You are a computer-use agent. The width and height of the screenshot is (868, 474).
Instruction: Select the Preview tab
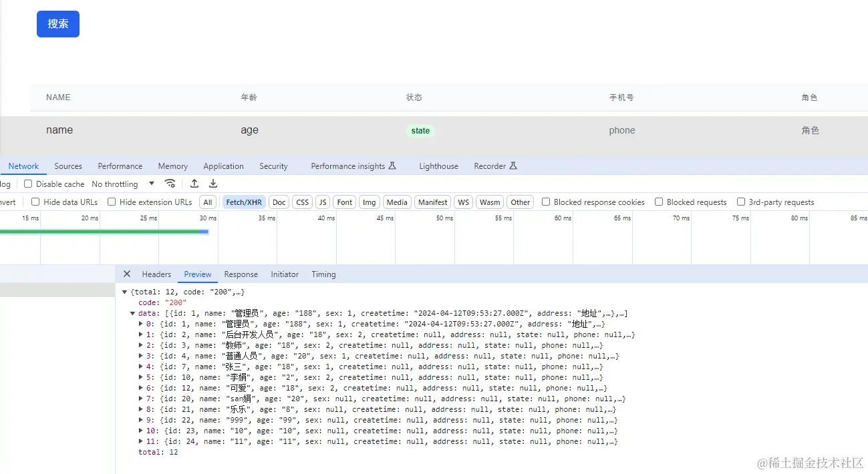coord(198,274)
